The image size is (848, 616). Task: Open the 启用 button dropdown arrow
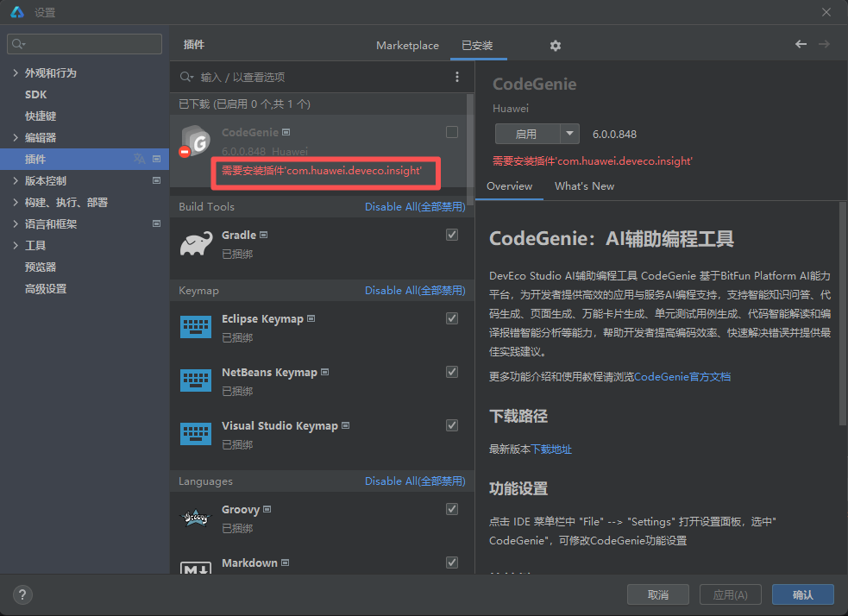569,134
